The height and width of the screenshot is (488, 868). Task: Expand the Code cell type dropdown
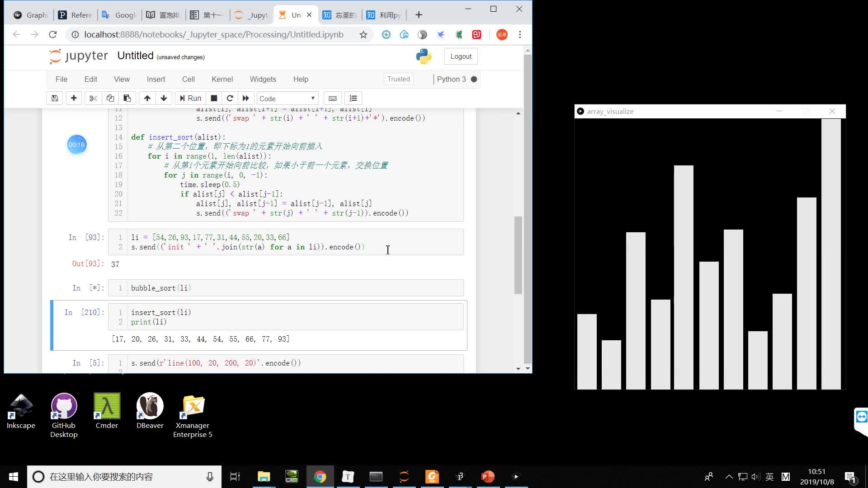click(x=288, y=99)
